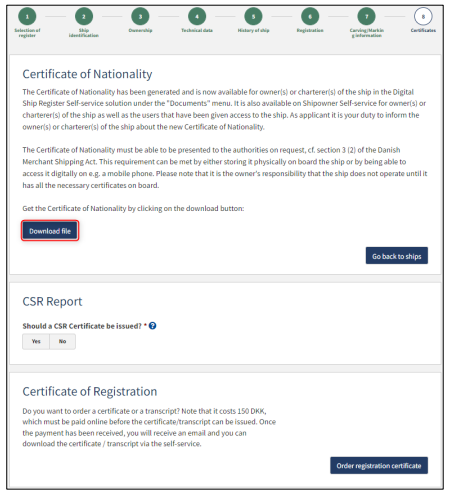
Task: Choose No for CSR Certificate
Action: pyautogui.click(x=62, y=341)
